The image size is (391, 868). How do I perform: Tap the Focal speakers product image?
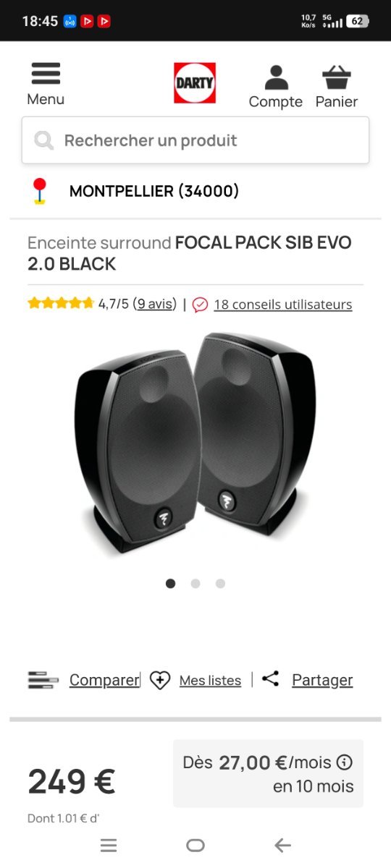tap(195, 445)
